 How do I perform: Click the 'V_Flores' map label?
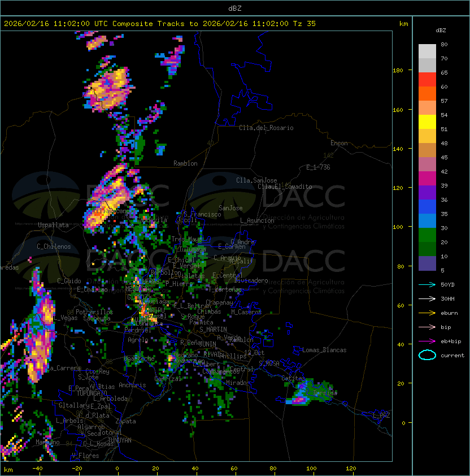[85, 455]
